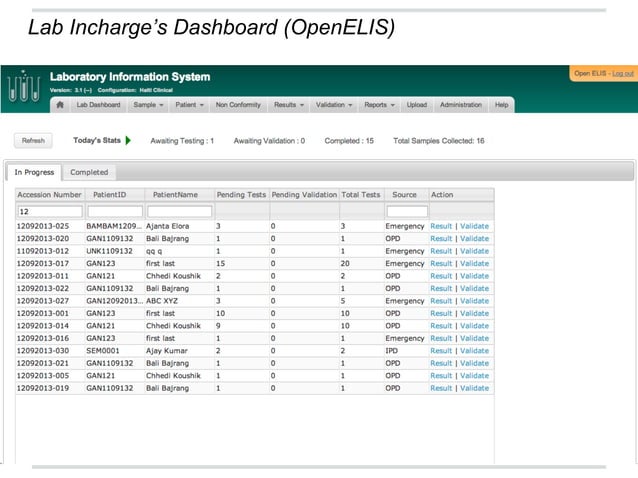Open the Reports dropdown menu

[x=379, y=105]
